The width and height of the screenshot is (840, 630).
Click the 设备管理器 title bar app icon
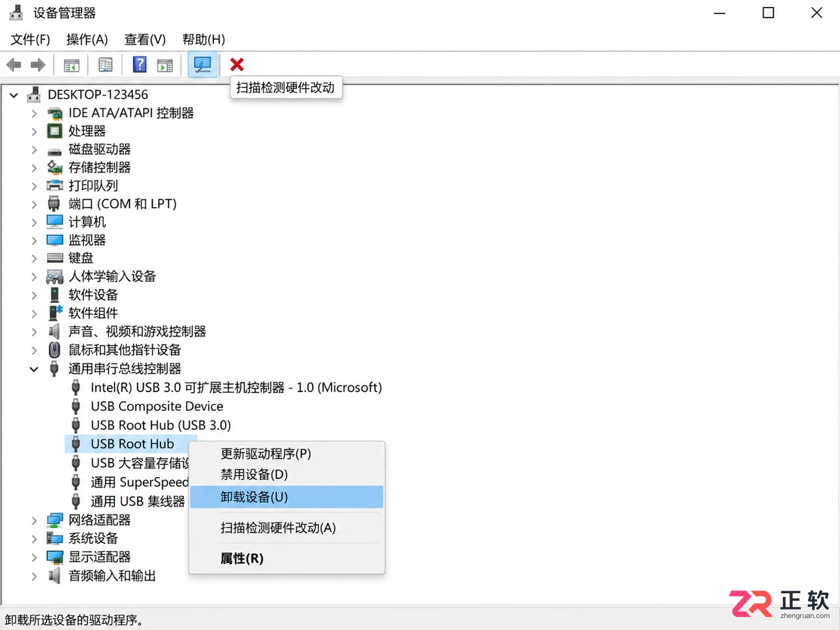tap(16, 12)
